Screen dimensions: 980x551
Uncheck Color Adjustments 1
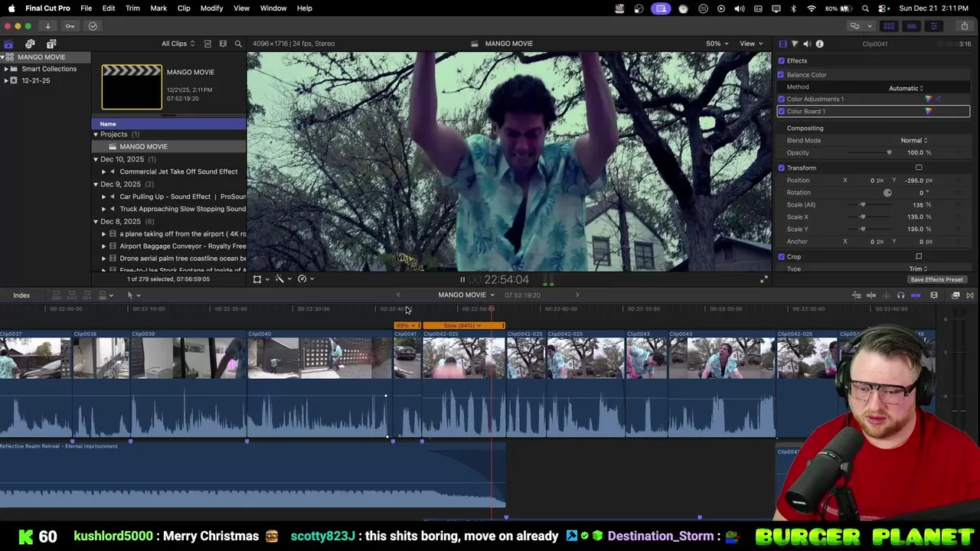click(x=781, y=99)
